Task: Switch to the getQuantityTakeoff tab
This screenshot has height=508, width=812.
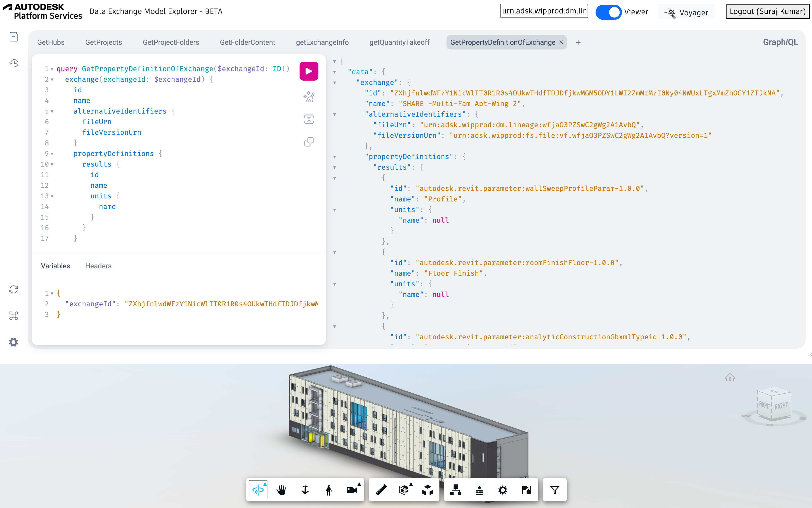Action: 399,42
